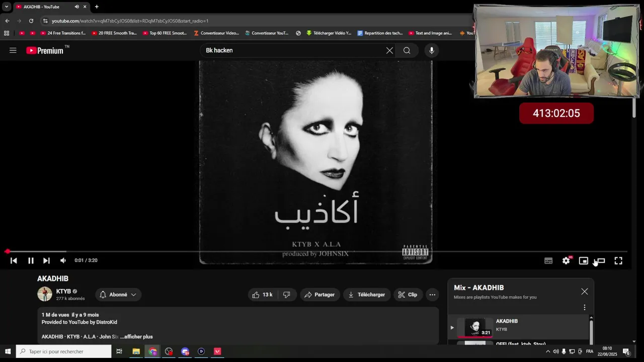644x362 pixels.
Task: Open File Explorer from the taskbar
Action: click(136, 351)
